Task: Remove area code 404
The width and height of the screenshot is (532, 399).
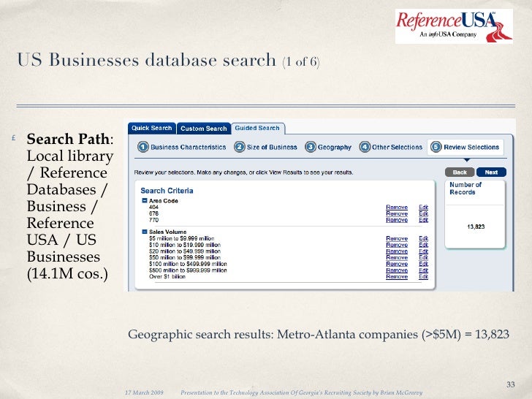Action: [397, 207]
